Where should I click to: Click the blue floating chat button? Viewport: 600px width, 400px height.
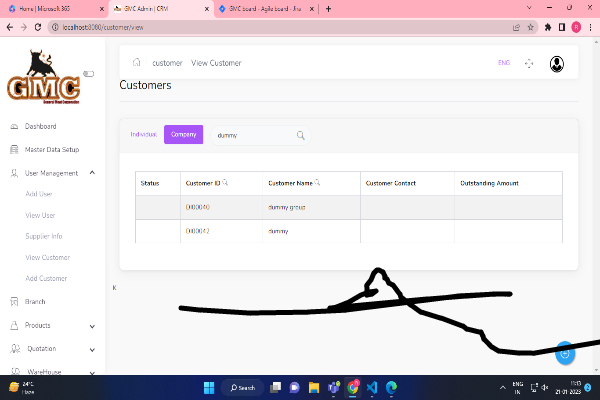(565, 353)
